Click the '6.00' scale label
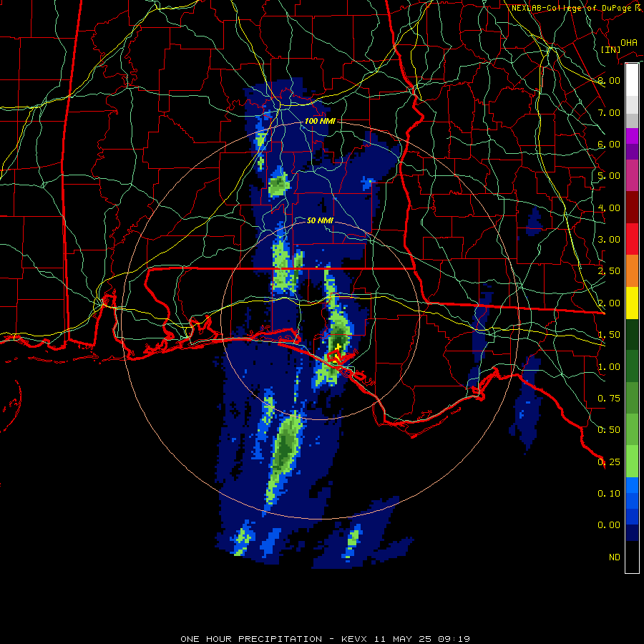This screenshot has width=644, height=644. tap(609, 144)
